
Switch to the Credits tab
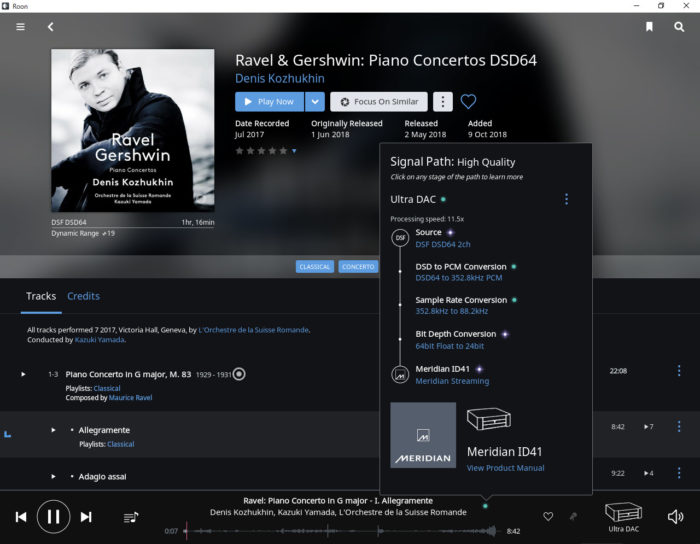tap(83, 296)
